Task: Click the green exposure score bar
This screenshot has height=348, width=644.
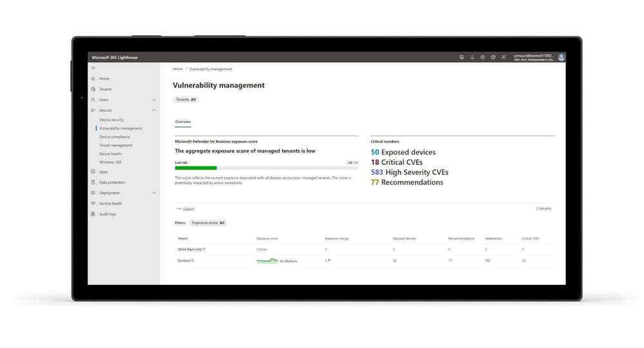Action: 195,168
